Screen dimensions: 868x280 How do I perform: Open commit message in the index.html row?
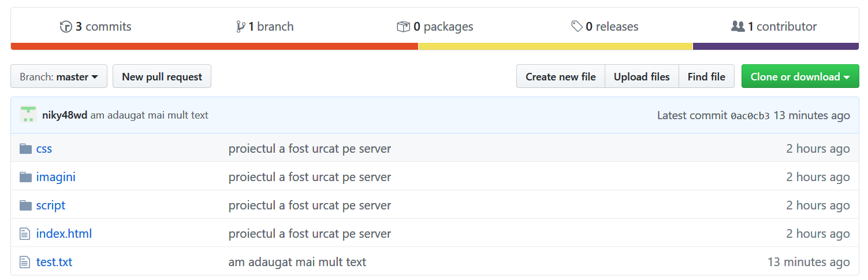click(x=310, y=234)
